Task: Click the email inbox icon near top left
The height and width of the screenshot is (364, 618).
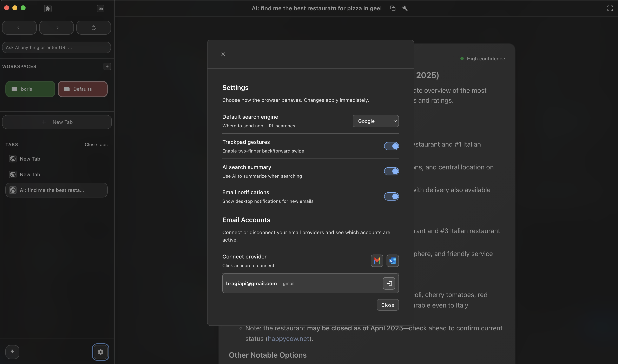Action: click(101, 9)
